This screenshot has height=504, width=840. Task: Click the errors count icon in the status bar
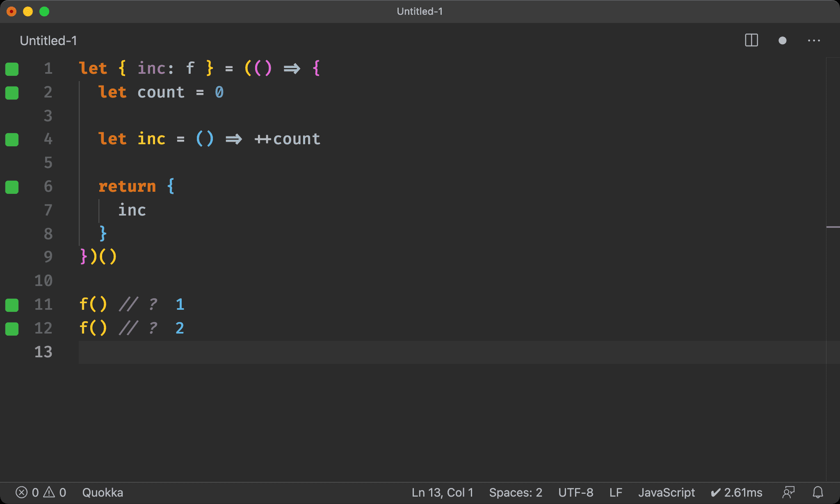click(22, 492)
